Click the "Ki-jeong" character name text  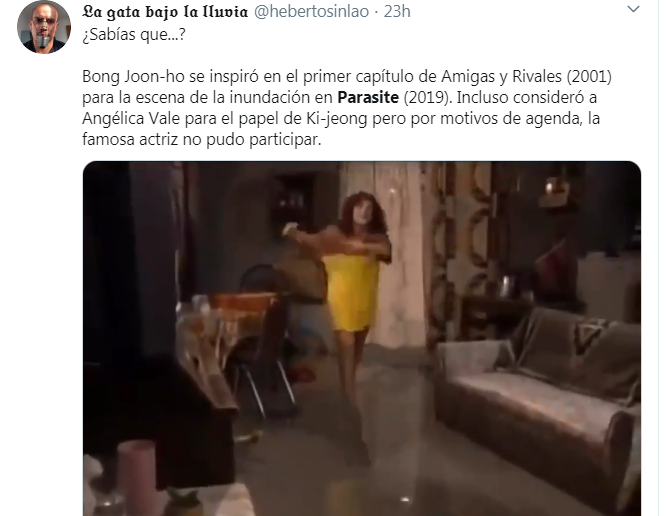[337, 119]
